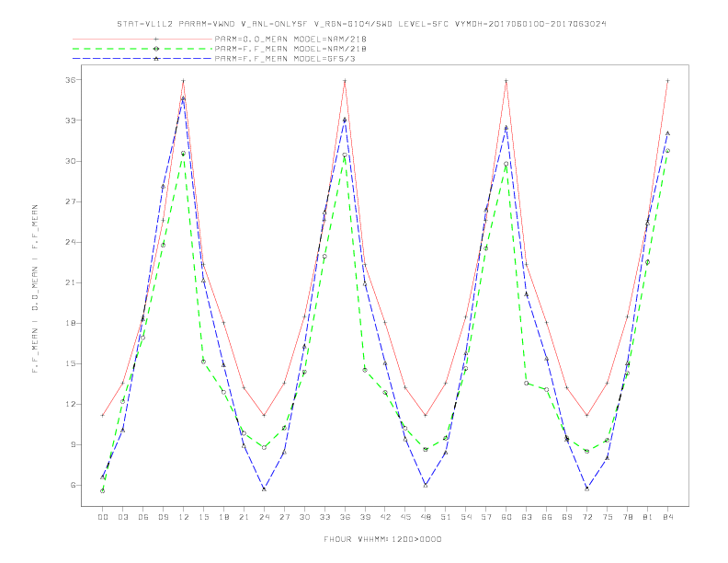Click x-axis forecast hour label 78
The width and height of the screenshot is (728, 563).
click(628, 517)
